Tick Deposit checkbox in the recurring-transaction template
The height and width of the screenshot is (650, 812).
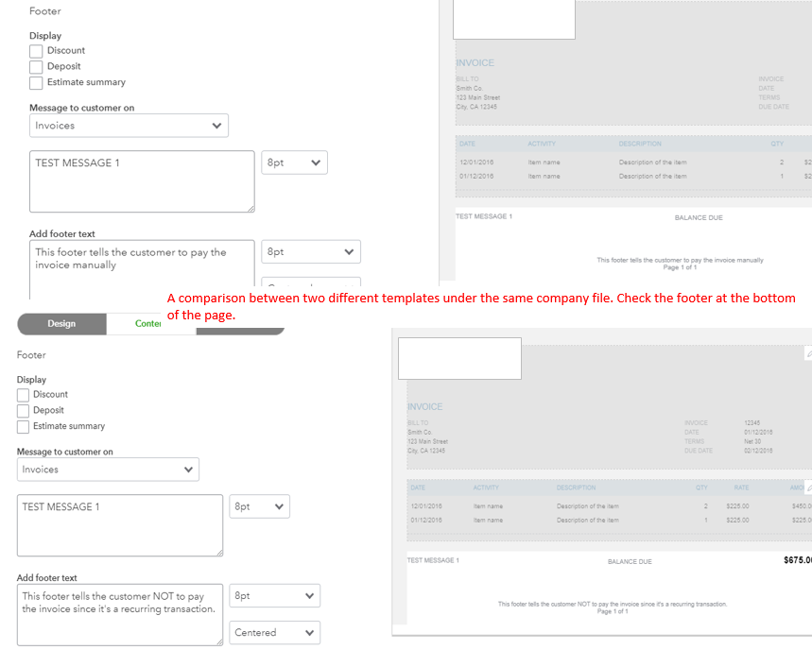pos(23,411)
